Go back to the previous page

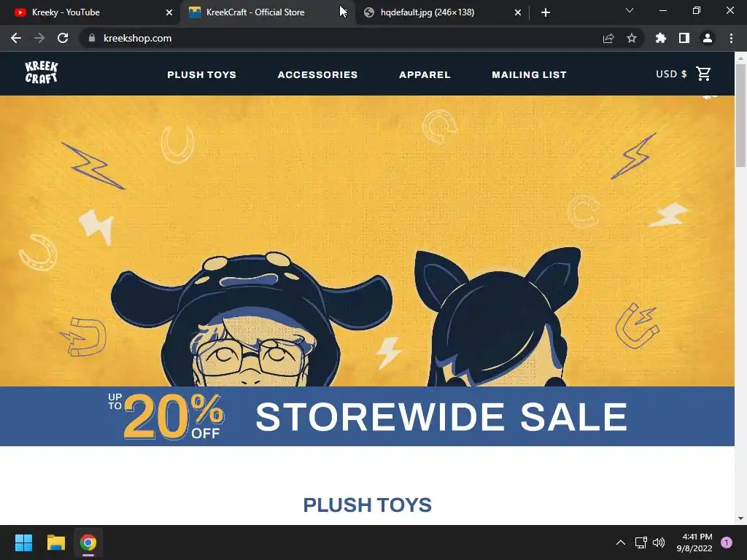click(16, 38)
